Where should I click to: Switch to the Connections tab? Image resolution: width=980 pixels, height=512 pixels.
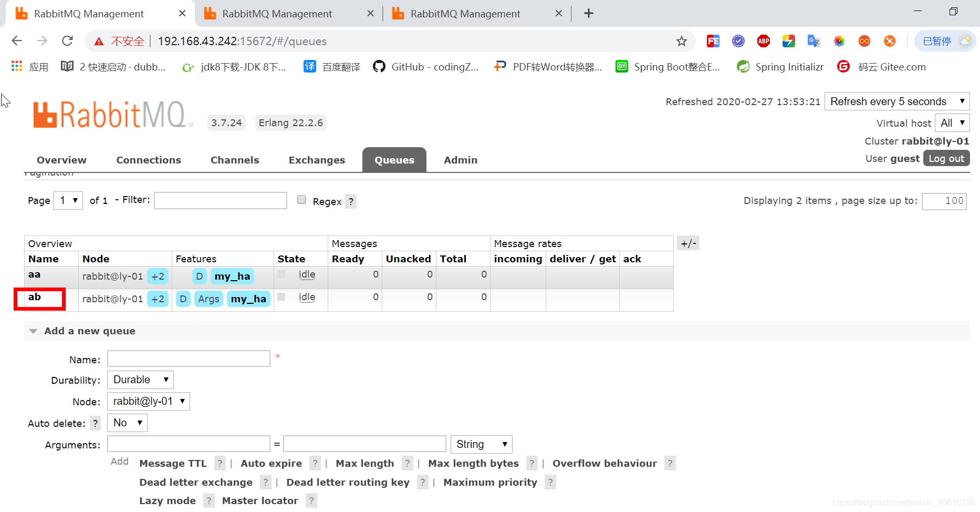pos(149,160)
